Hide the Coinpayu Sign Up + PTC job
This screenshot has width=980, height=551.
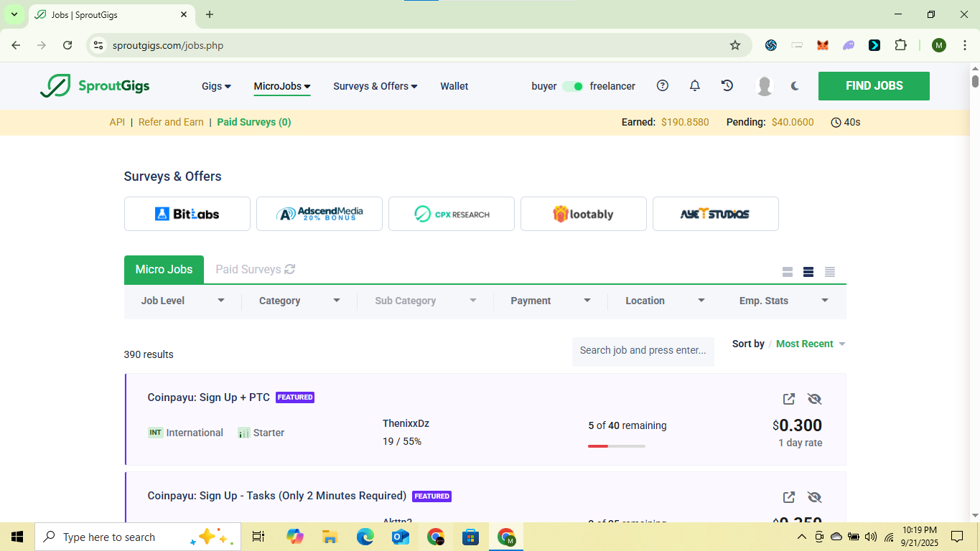pos(814,399)
